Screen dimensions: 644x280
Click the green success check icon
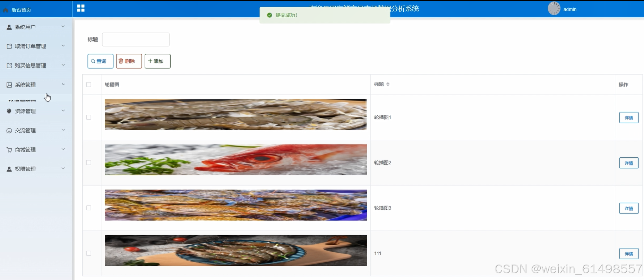(269, 15)
